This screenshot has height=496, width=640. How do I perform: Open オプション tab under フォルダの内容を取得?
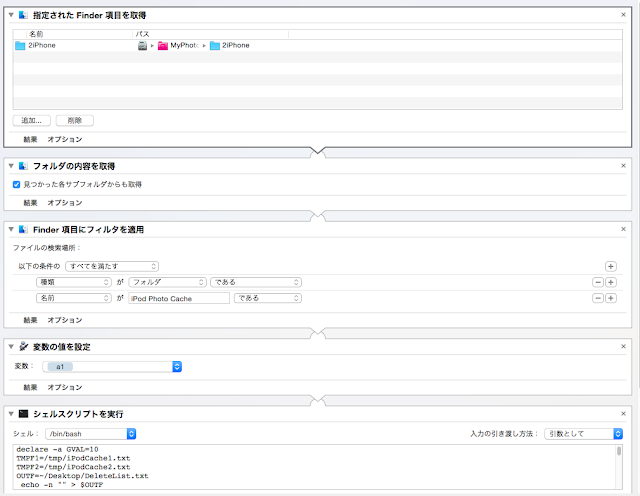click(x=65, y=202)
